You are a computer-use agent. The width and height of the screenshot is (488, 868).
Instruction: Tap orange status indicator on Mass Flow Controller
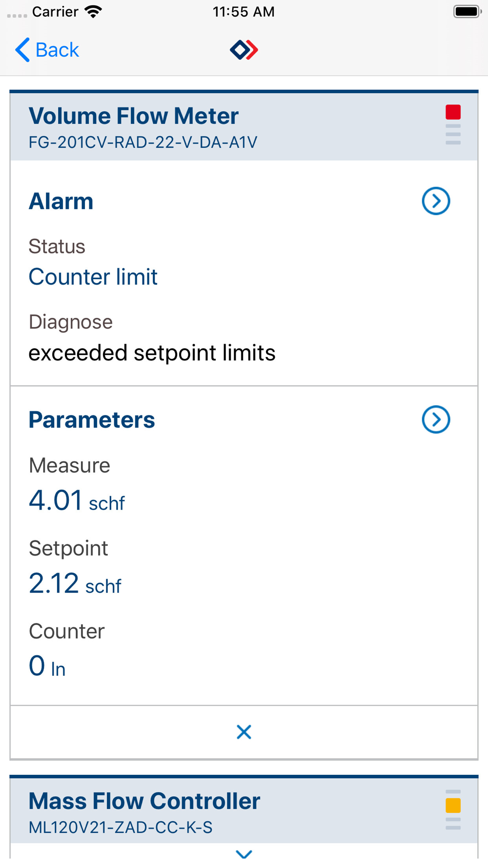(x=453, y=806)
